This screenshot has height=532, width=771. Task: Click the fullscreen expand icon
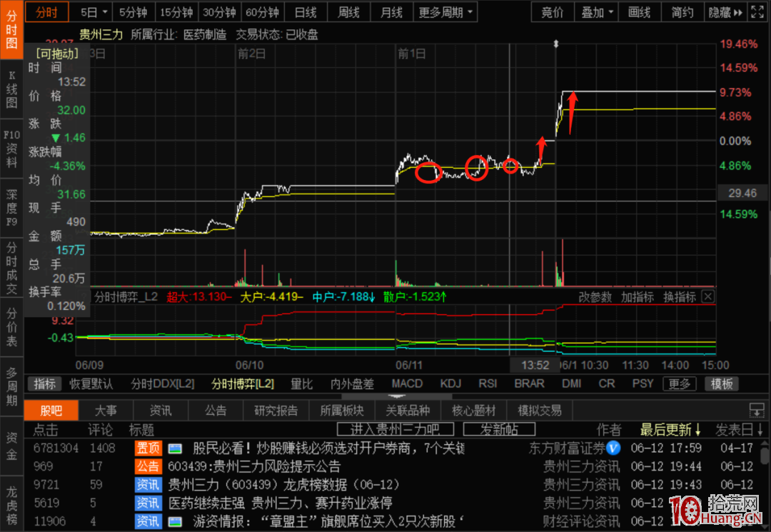coord(757,12)
